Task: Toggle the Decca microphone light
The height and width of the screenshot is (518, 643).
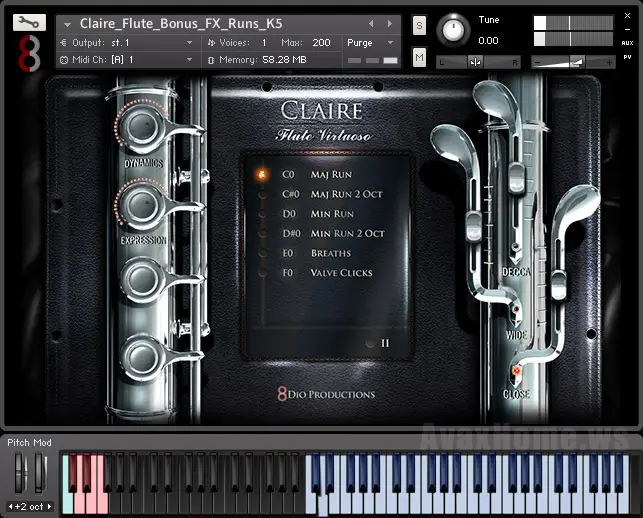Action: 515,247
